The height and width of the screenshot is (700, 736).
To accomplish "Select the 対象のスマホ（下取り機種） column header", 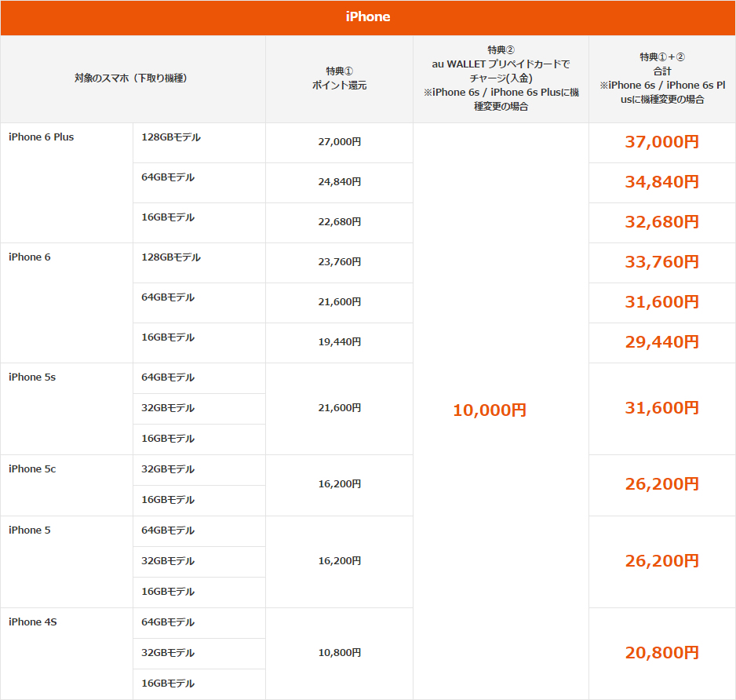I will 133,79.
